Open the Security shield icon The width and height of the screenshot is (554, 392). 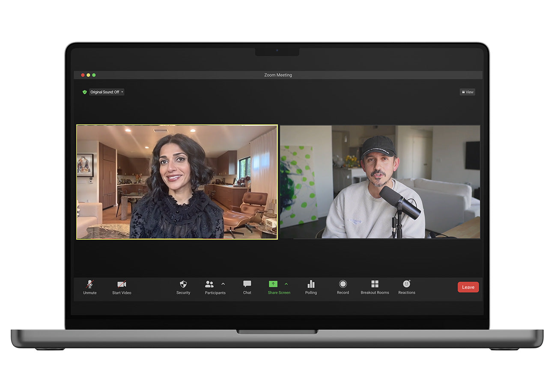point(183,285)
